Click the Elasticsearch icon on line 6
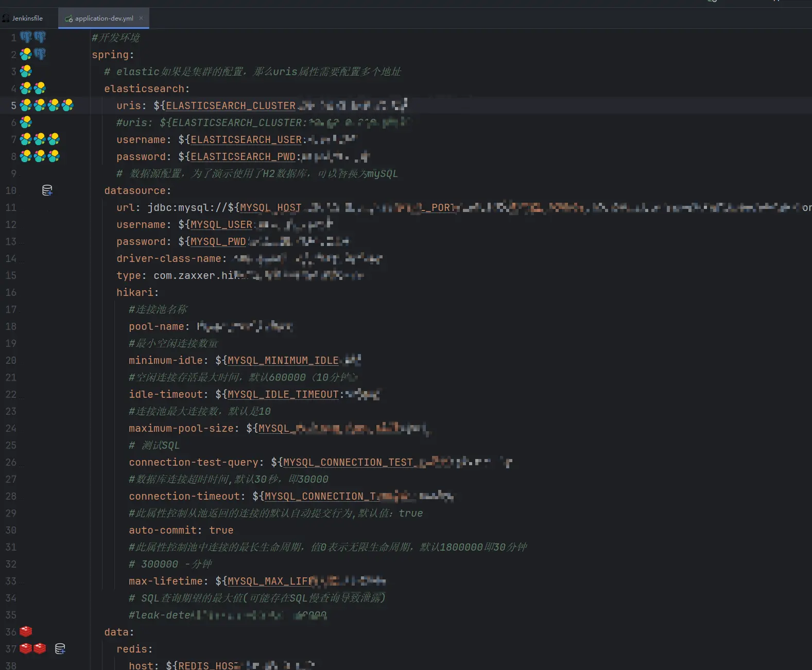Screen dimensions: 812x670 (x=26, y=122)
